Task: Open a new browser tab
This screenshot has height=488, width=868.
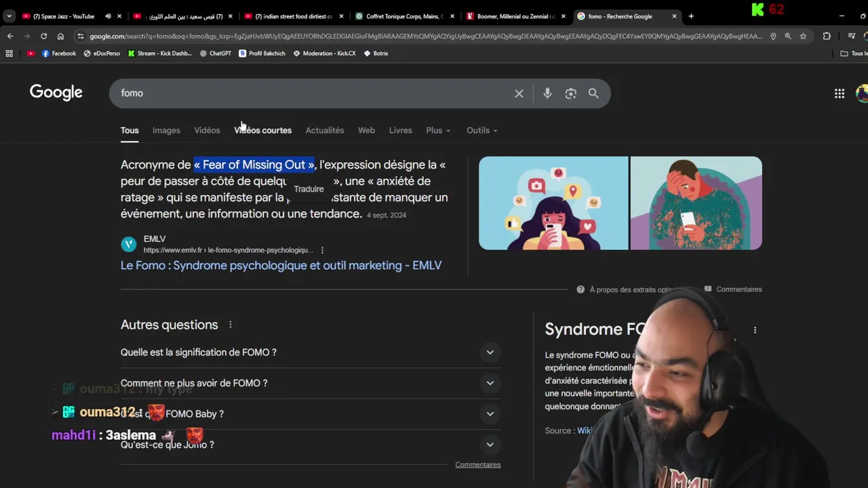Action: point(691,16)
